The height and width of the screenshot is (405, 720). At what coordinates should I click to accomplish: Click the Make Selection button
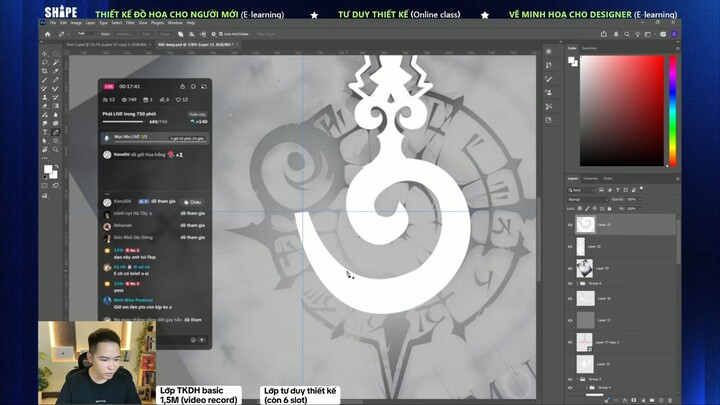[124, 34]
